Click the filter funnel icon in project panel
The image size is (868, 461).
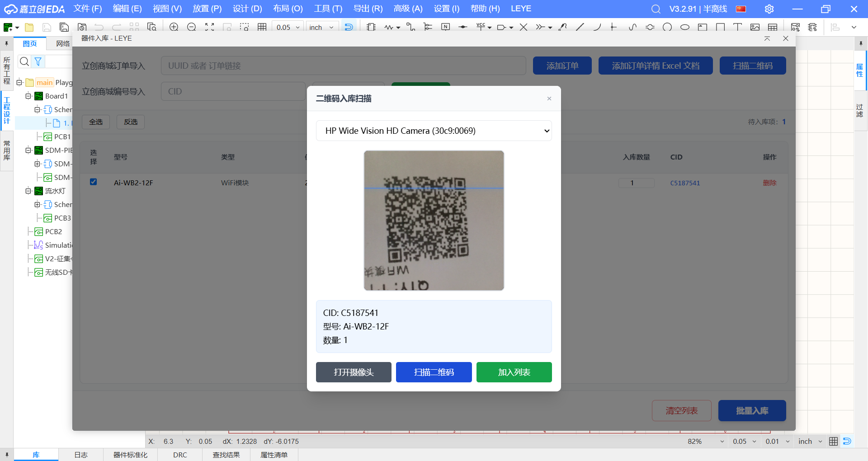point(38,61)
